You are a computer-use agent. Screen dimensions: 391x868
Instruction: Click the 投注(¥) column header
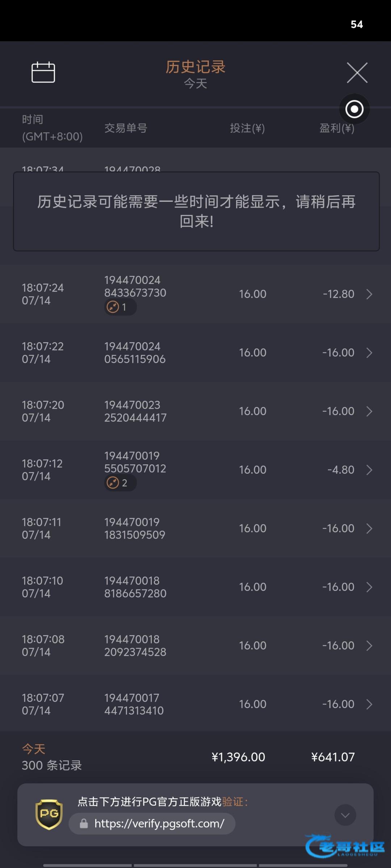(x=247, y=128)
